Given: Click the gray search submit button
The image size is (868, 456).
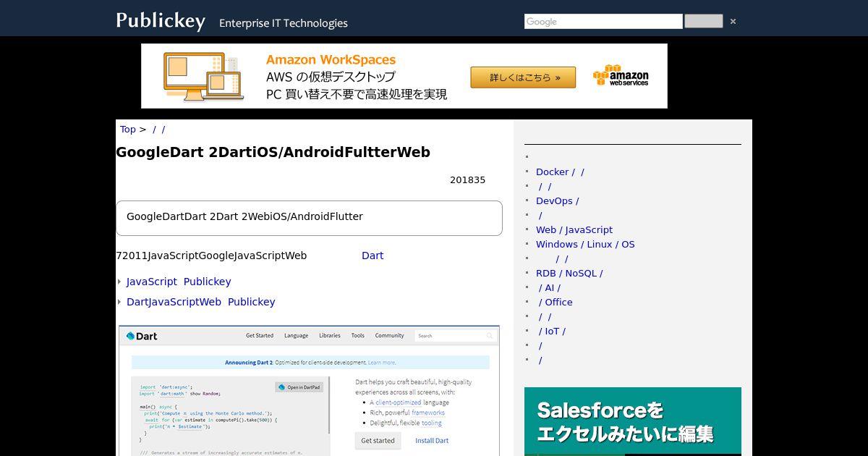Looking at the screenshot, I should point(703,21).
